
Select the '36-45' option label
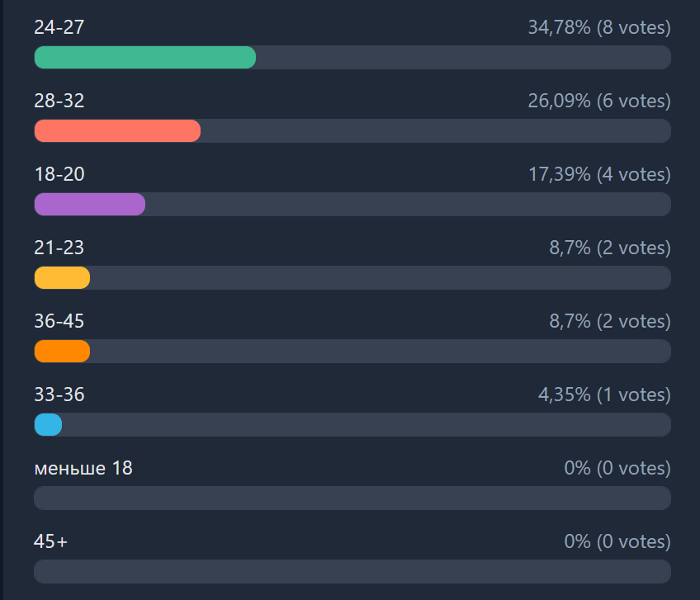pyautogui.click(x=59, y=322)
